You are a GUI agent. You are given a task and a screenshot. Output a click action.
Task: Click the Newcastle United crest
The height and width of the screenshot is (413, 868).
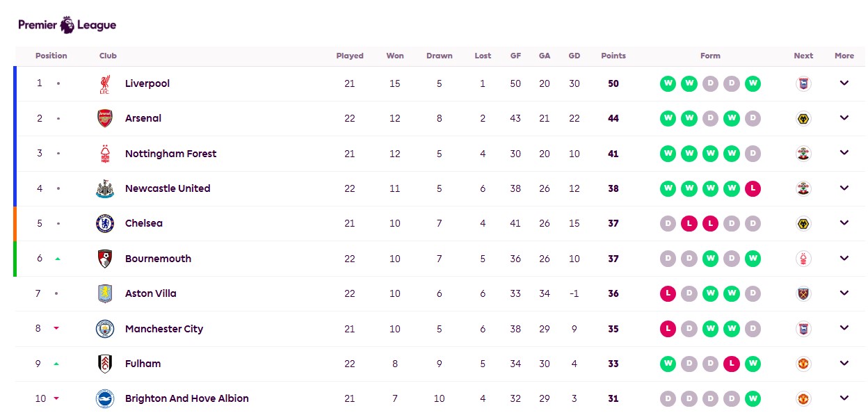tap(104, 188)
